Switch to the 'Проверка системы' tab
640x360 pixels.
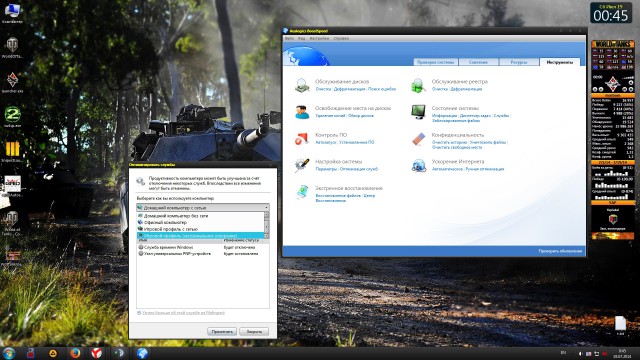pyautogui.click(x=436, y=62)
